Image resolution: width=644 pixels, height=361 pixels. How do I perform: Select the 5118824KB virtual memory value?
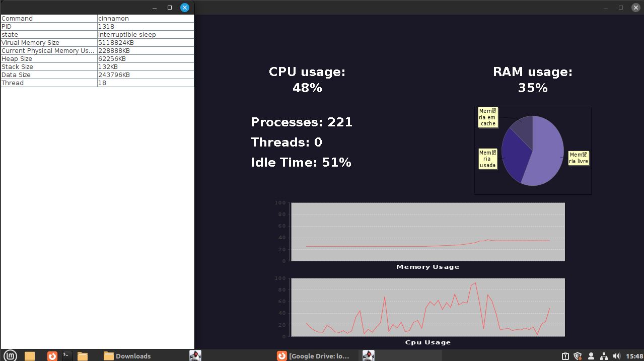[146, 42]
